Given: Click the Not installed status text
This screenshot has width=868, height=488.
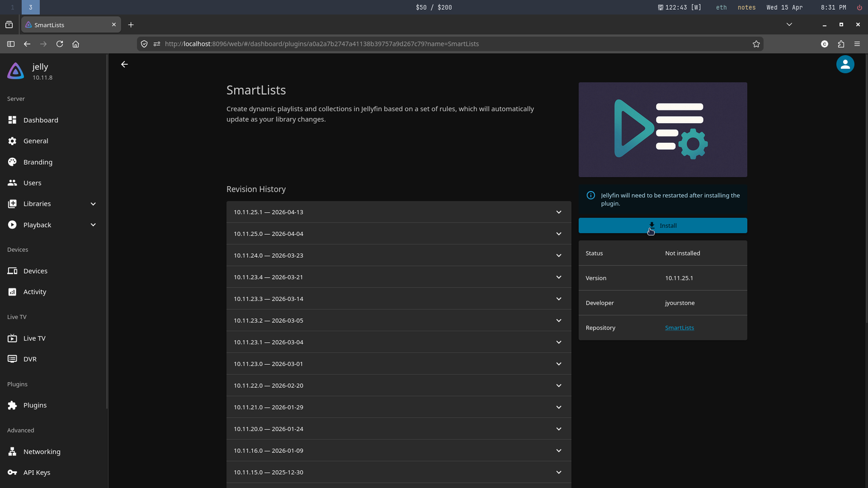Looking at the screenshot, I should tap(682, 253).
